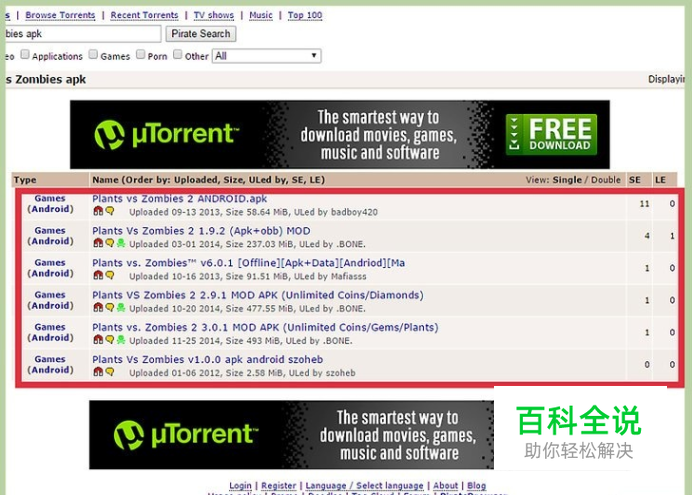Tick the Applications checkbox

[25, 54]
